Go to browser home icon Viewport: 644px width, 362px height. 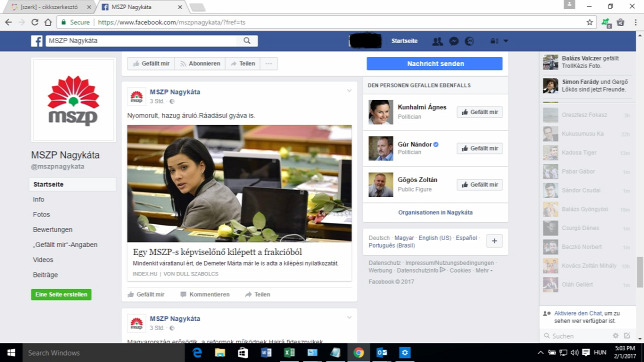pyautogui.click(x=48, y=23)
